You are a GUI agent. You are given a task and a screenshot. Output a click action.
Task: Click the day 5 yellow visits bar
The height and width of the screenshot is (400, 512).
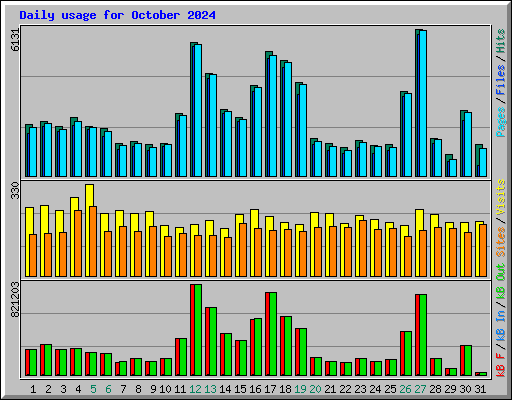[x=89, y=230]
